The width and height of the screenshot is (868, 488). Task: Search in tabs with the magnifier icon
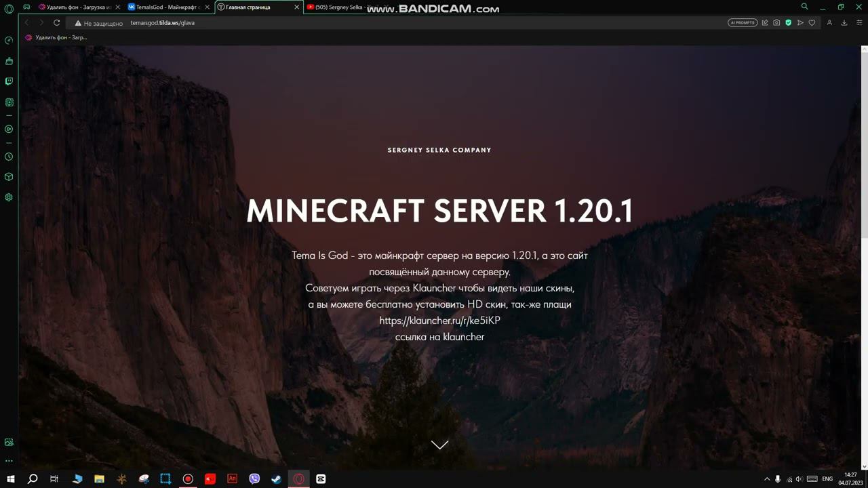click(x=805, y=7)
